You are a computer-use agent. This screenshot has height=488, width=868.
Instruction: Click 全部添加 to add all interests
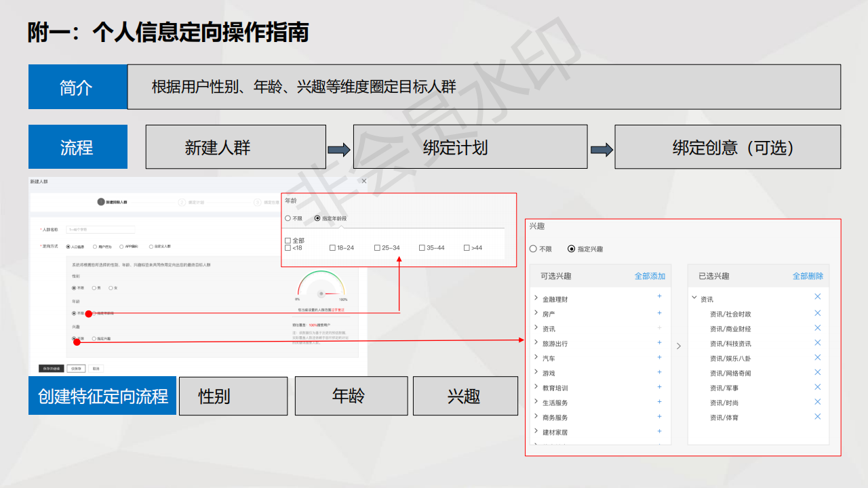tap(650, 276)
